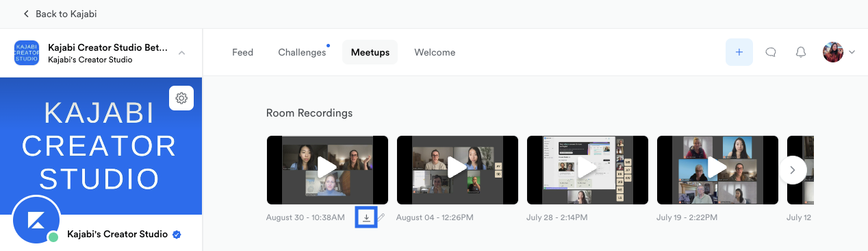Viewport: 868px width, 251px height.
Task: Open community settings gear icon
Action: pos(181,98)
